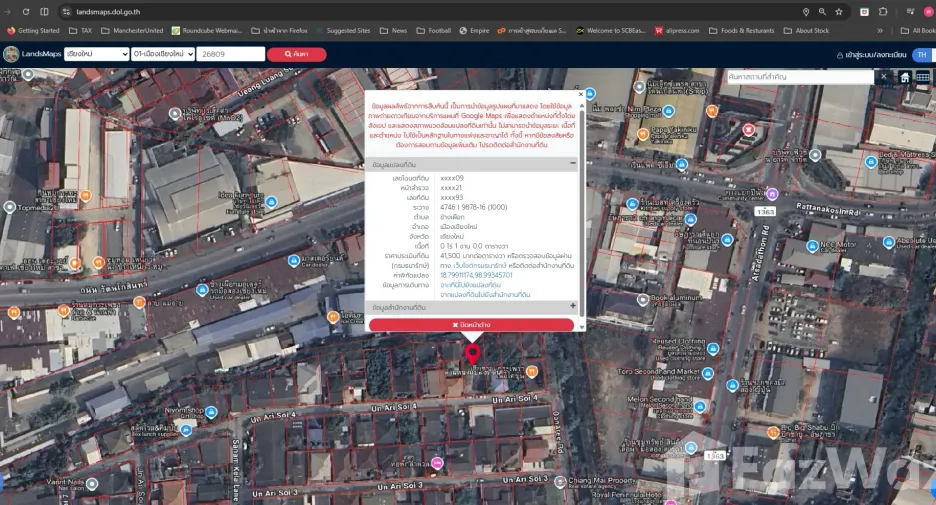The width and height of the screenshot is (936, 505).
Task: Open the browser extensions puzzle icon
Action: point(883,11)
